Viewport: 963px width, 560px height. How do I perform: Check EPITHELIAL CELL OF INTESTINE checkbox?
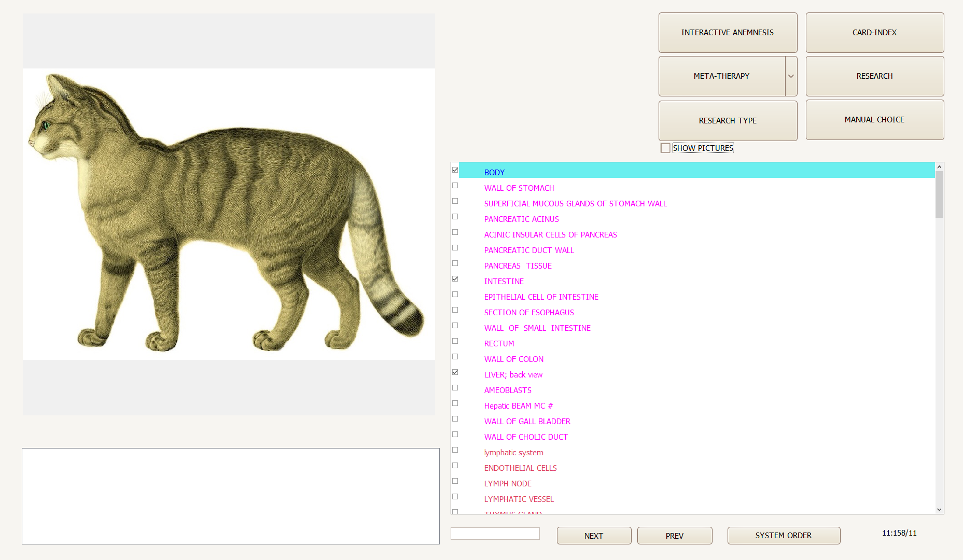(x=455, y=295)
